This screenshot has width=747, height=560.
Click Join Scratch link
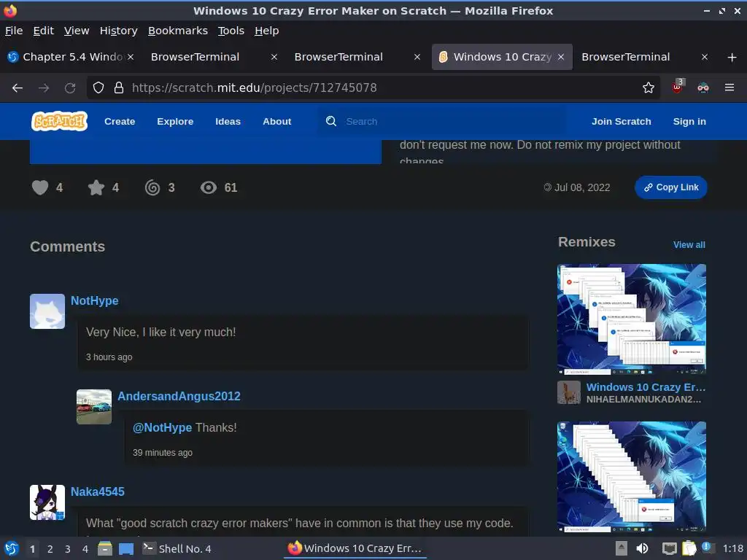[x=622, y=122]
